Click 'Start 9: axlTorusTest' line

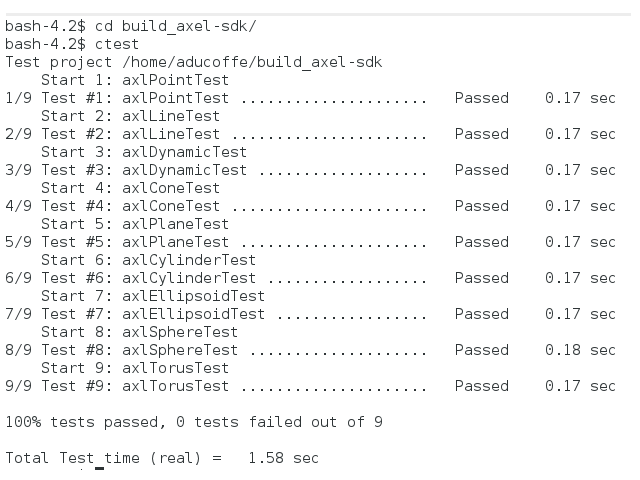point(134,368)
